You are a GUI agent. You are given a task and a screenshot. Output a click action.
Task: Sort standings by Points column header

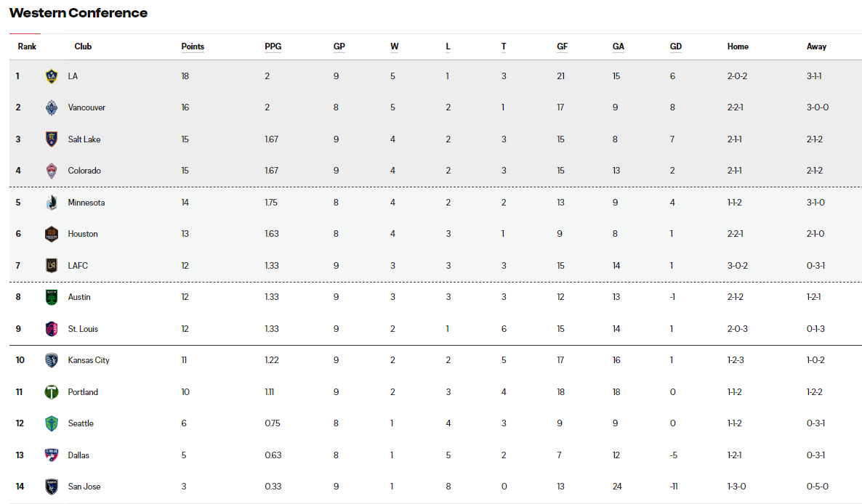pos(193,46)
